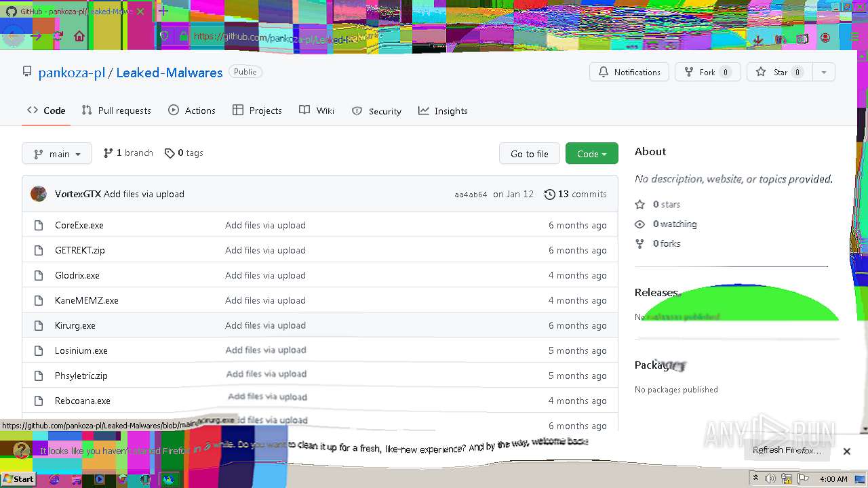
Task: Click the file icon beside CoreExe.exe
Action: coord(39,225)
